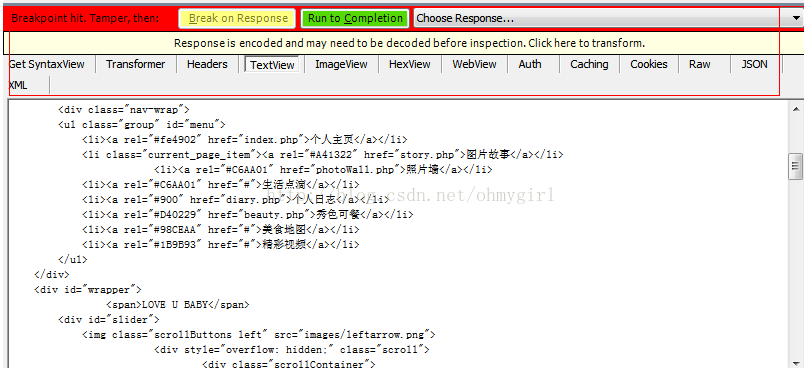Switch to the WebView tab
The width and height of the screenshot is (804, 368).
(474, 64)
